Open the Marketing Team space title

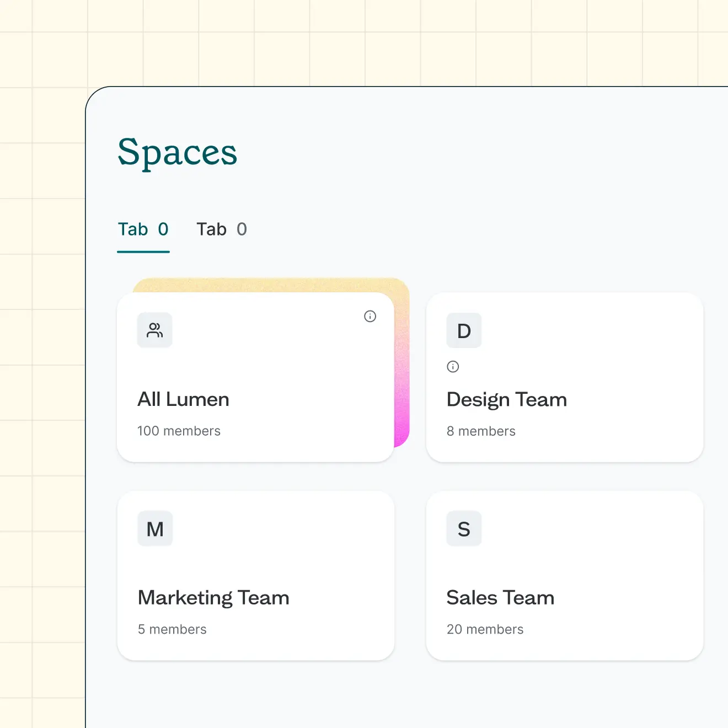tap(213, 598)
